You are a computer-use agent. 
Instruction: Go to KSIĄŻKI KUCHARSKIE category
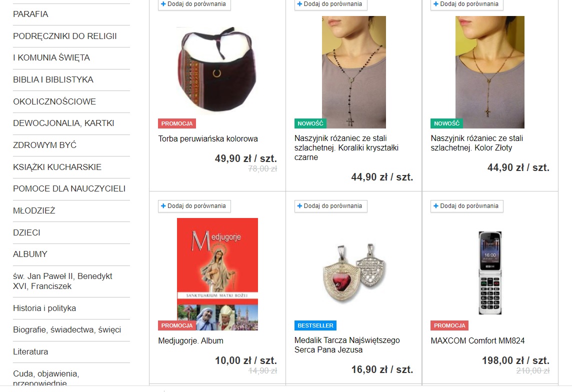[57, 167]
